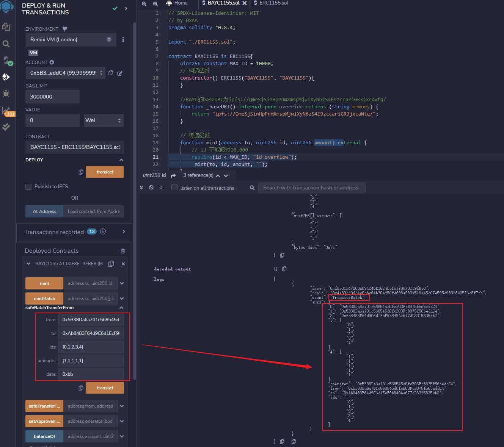The height and width of the screenshot is (447, 504).
Task: Click the At Address button
Action: point(44,211)
